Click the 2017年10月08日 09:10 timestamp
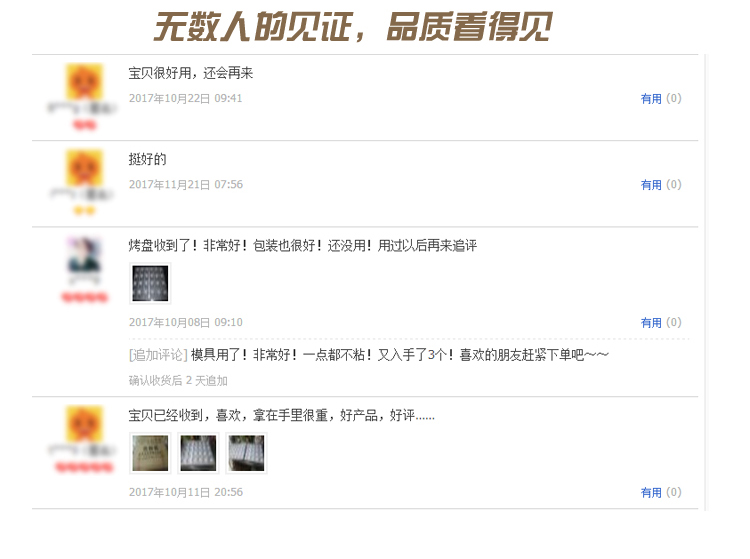 [186, 322]
